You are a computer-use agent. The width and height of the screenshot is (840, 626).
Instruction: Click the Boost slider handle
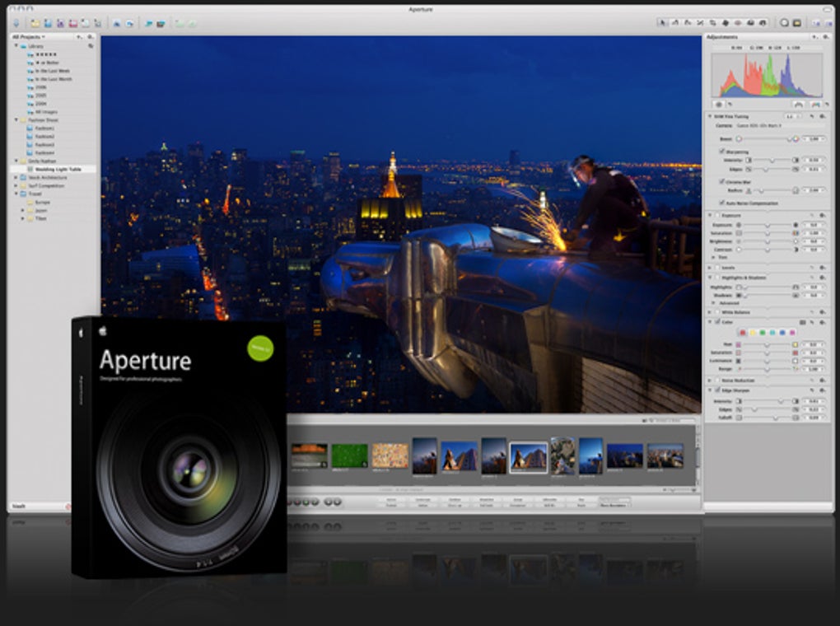click(789, 139)
